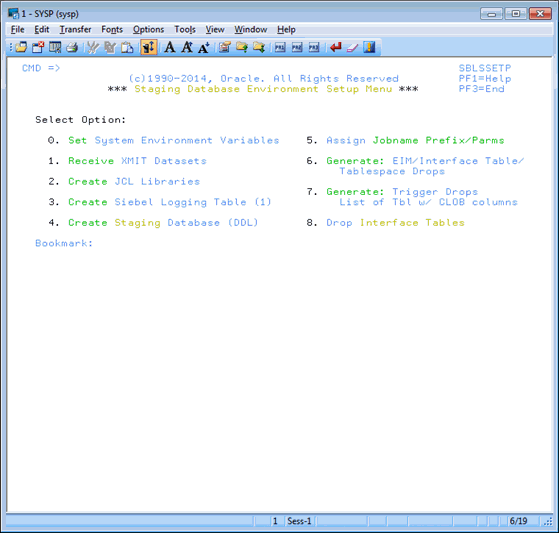Open the File menu
This screenshot has width=559, height=533.
[17, 30]
